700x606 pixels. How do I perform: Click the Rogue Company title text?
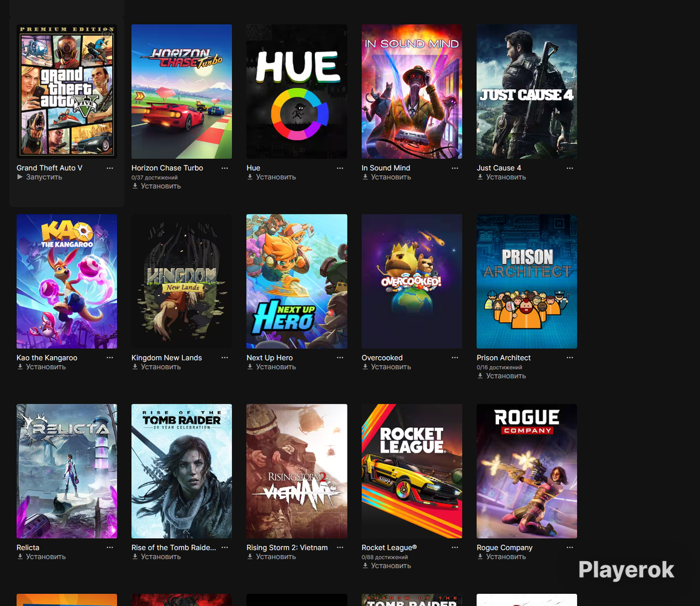(x=504, y=548)
